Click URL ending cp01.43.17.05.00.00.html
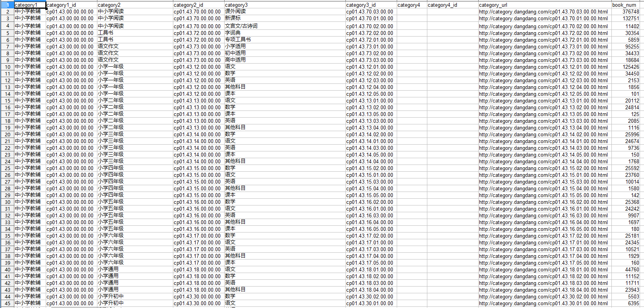Image resolution: width=644 pixels, height=308 pixels. [x=545, y=263]
